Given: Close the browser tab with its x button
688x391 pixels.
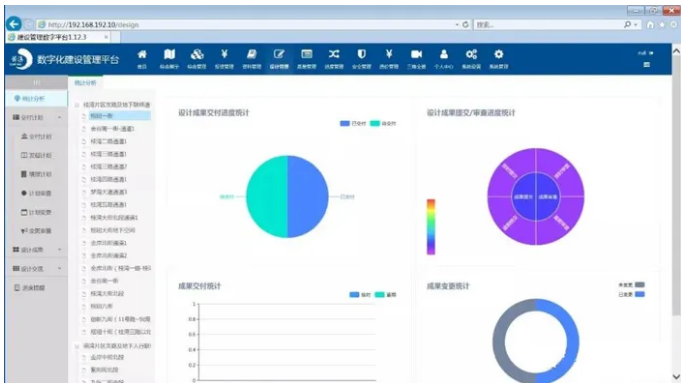Looking at the screenshot, I should coord(106,37).
